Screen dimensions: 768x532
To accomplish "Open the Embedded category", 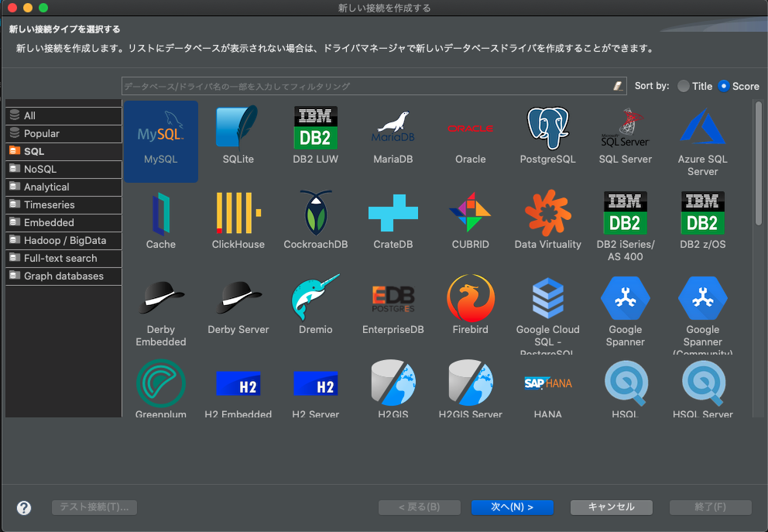I will tap(63, 222).
